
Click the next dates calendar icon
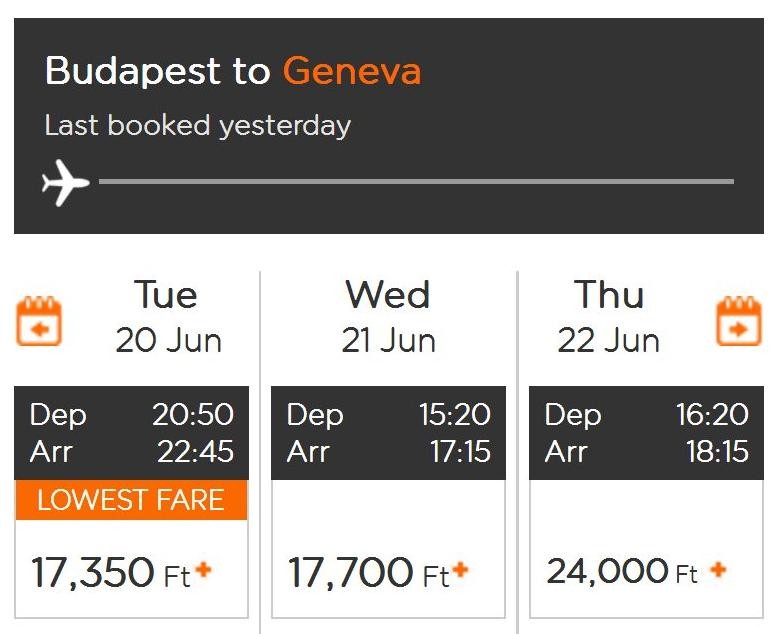(738, 322)
